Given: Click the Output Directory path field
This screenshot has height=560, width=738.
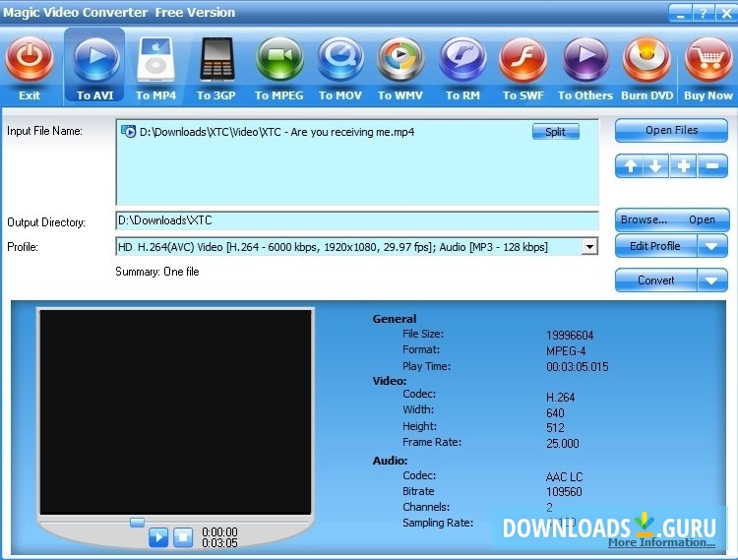Looking at the screenshot, I should click(357, 220).
